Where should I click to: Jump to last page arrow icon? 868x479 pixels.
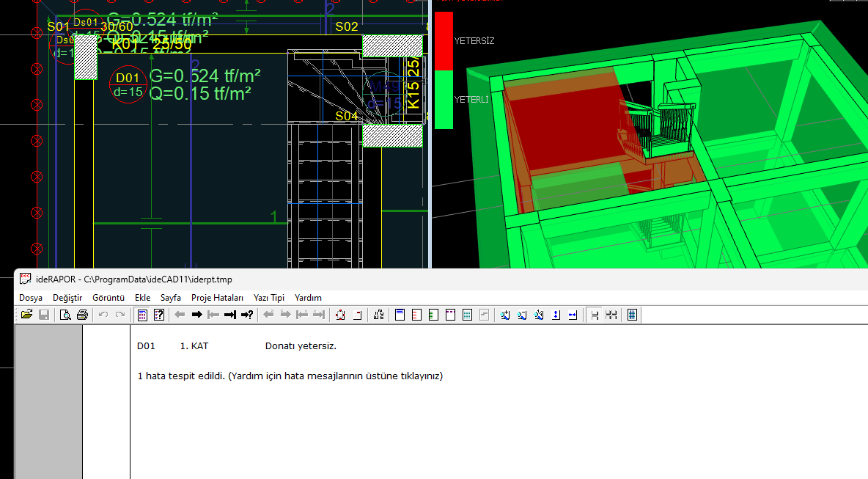[230, 315]
